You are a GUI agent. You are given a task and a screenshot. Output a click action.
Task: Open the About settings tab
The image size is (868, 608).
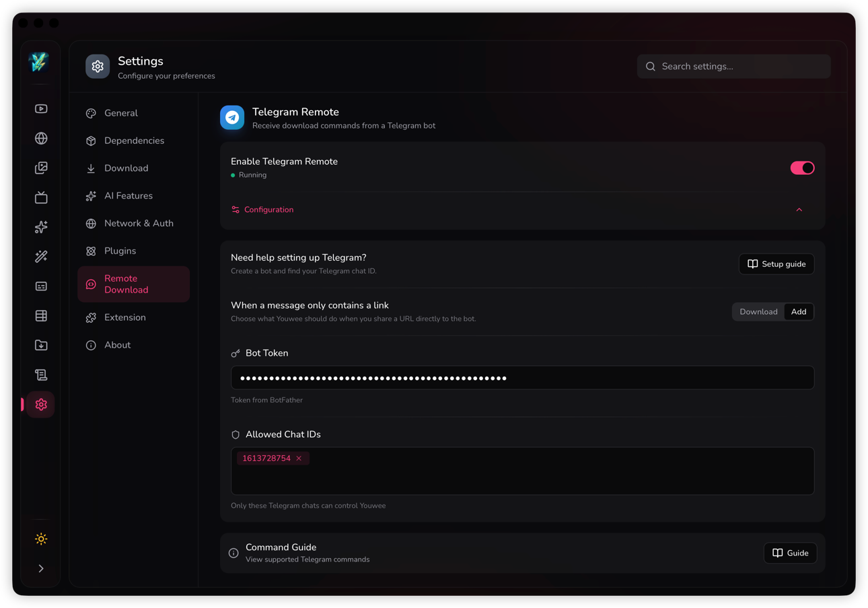(133, 345)
